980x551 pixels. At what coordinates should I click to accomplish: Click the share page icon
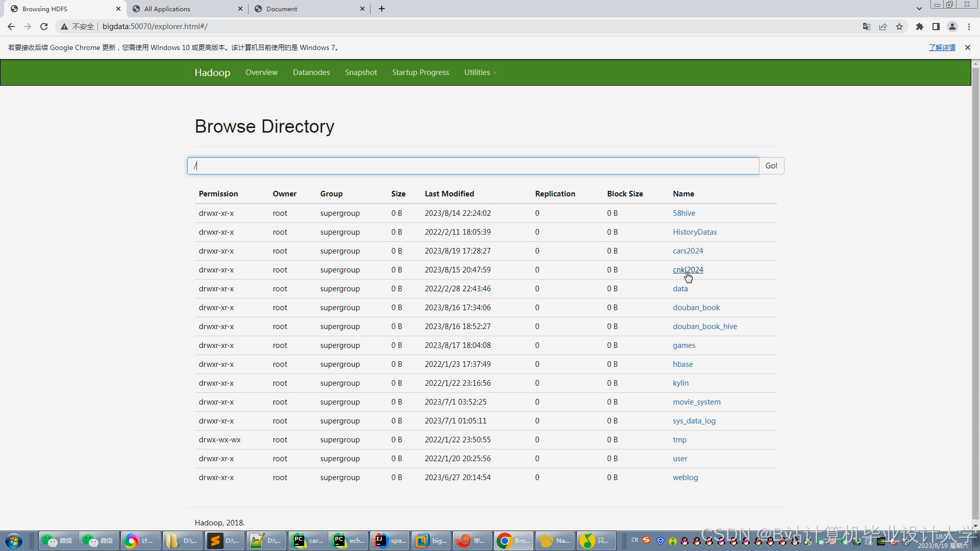[x=883, y=27]
